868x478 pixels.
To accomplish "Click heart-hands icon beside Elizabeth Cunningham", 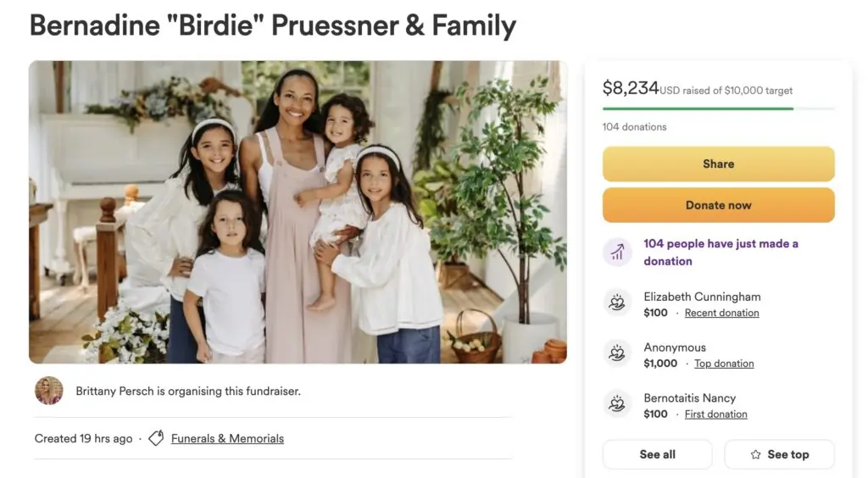I will [617, 303].
